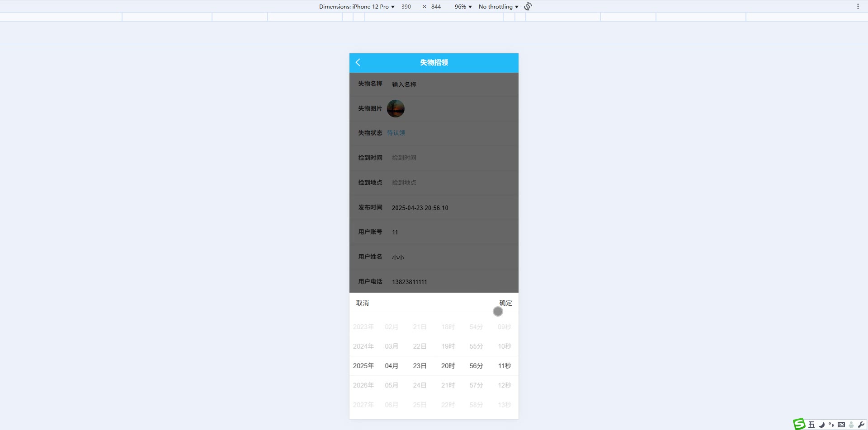
Task: Select 2027年 in the year column
Action: coord(363,405)
